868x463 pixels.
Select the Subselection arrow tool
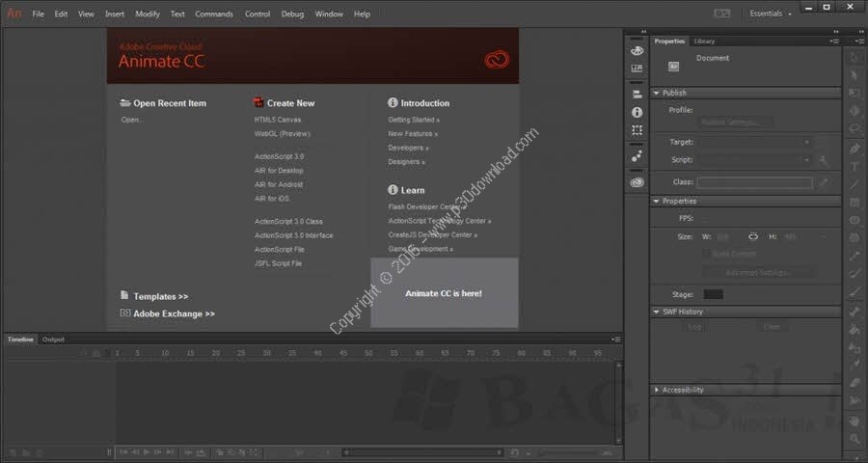854,75
